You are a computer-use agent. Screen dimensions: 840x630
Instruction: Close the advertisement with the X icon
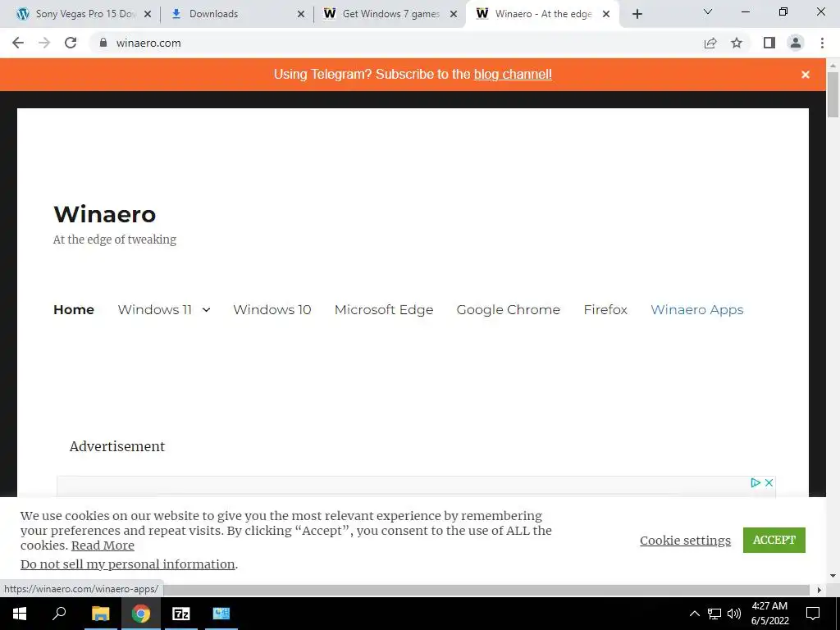(x=769, y=482)
